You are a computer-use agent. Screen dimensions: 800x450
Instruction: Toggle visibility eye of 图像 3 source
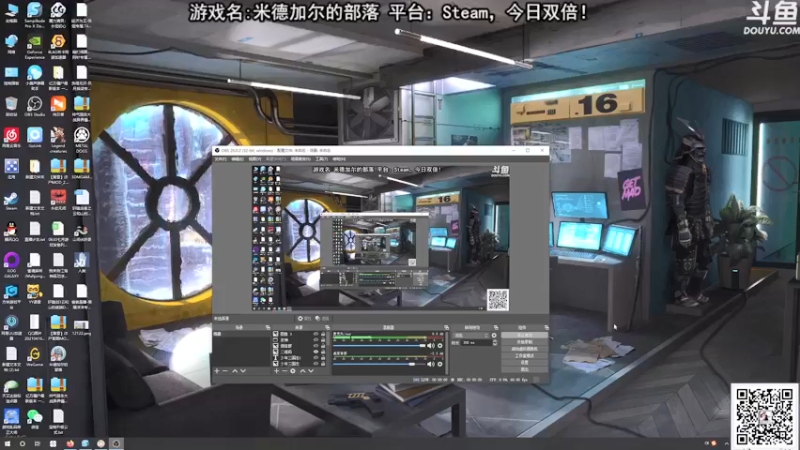(316, 334)
